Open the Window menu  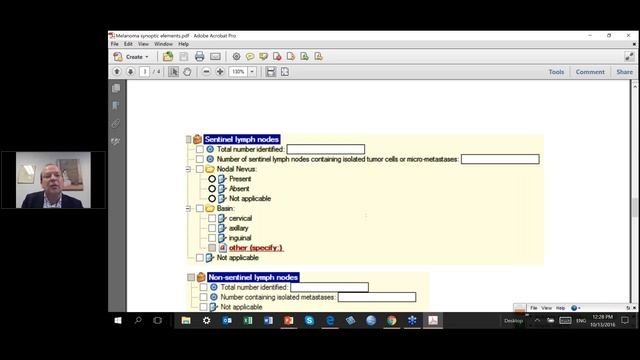[163, 44]
